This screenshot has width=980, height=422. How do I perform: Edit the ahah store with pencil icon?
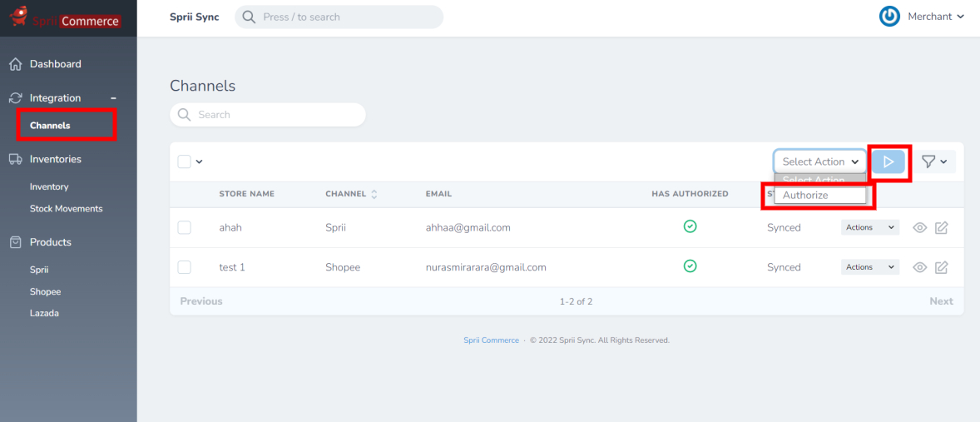(x=941, y=227)
